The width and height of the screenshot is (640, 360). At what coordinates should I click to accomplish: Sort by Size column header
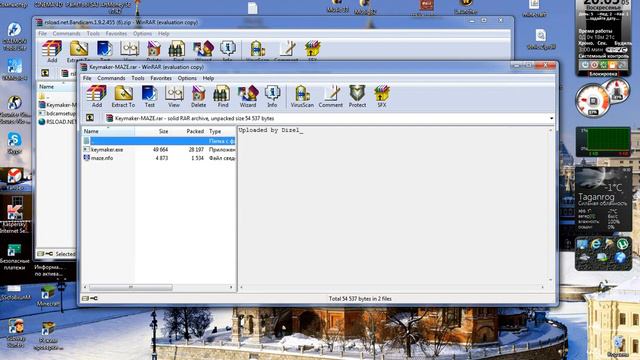point(152,131)
